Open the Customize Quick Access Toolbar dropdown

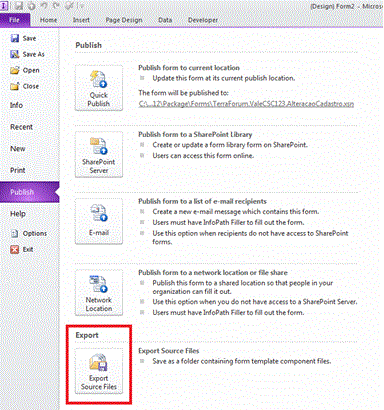pyautogui.click(x=81, y=6)
